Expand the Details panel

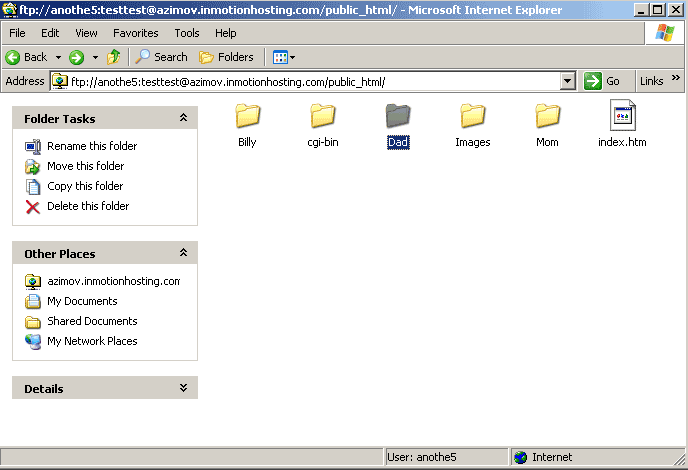click(x=183, y=388)
